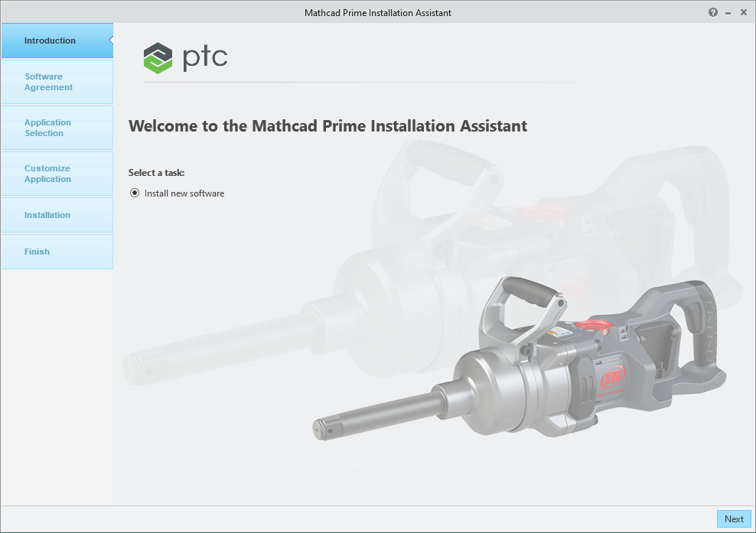756x533 pixels.
Task: Open the Application Selection step
Action: point(57,128)
